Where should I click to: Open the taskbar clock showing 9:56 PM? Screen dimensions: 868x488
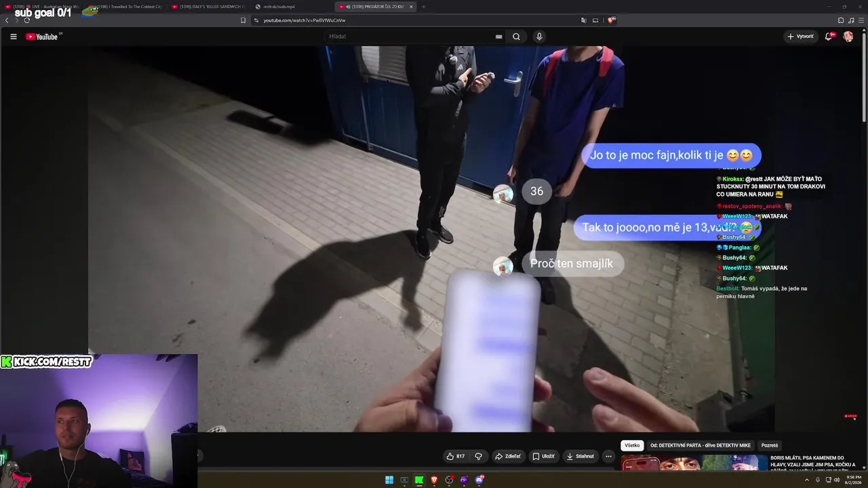point(853,480)
